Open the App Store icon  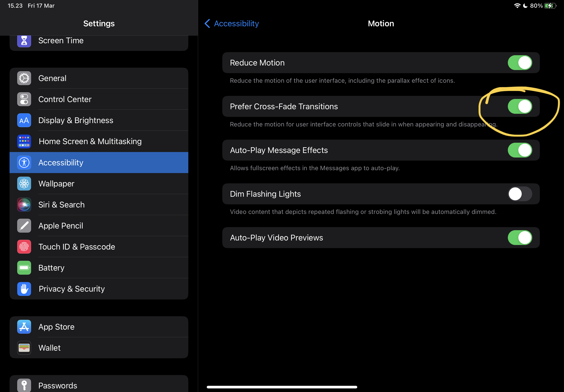pos(24,327)
